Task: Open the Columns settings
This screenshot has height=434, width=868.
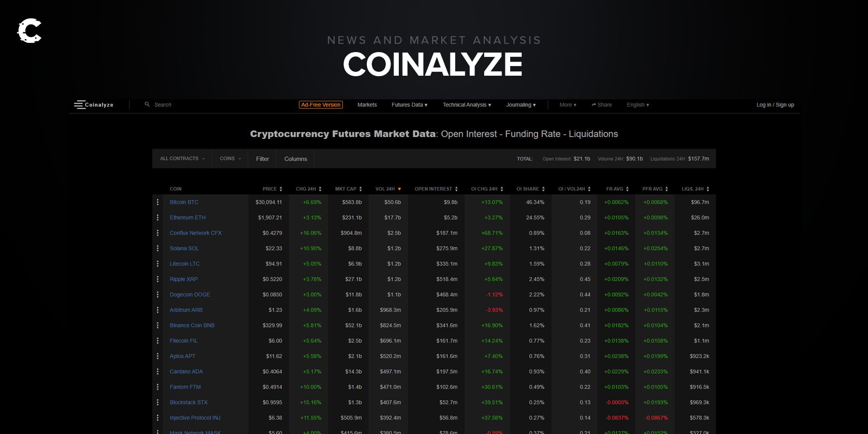Action: [x=296, y=159]
